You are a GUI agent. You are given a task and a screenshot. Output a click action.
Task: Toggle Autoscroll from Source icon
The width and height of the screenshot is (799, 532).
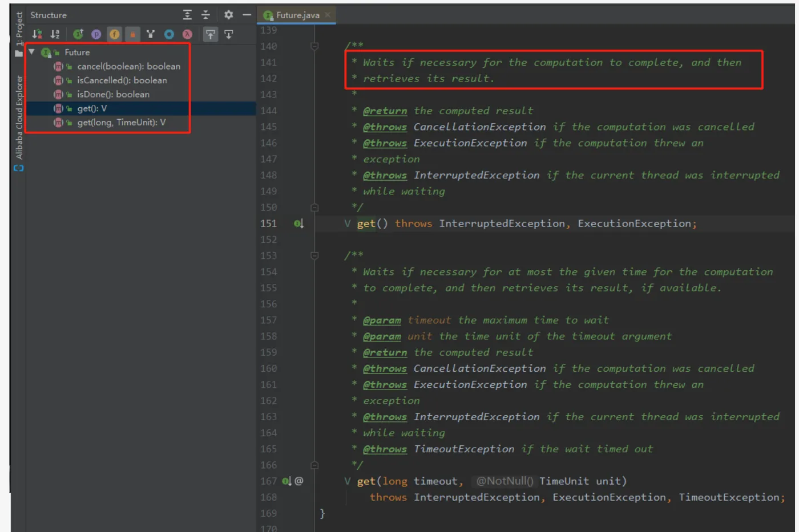pos(229,34)
